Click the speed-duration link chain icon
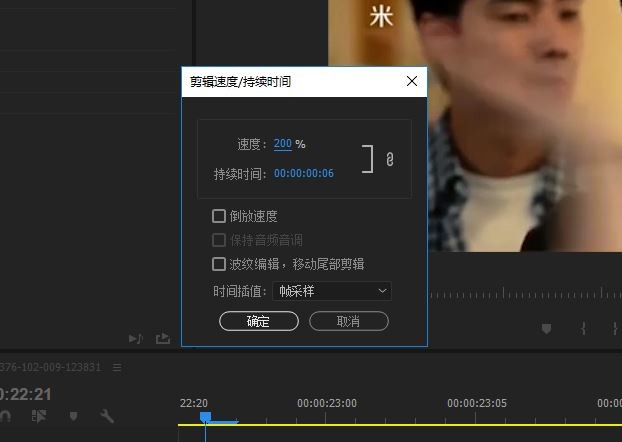622x442 pixels. 390,159
